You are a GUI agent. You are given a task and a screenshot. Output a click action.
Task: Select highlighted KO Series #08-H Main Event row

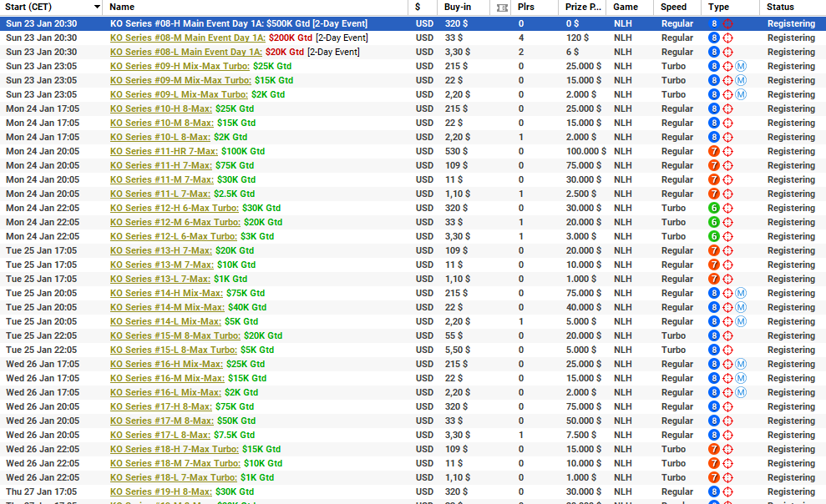click(413, 23)
